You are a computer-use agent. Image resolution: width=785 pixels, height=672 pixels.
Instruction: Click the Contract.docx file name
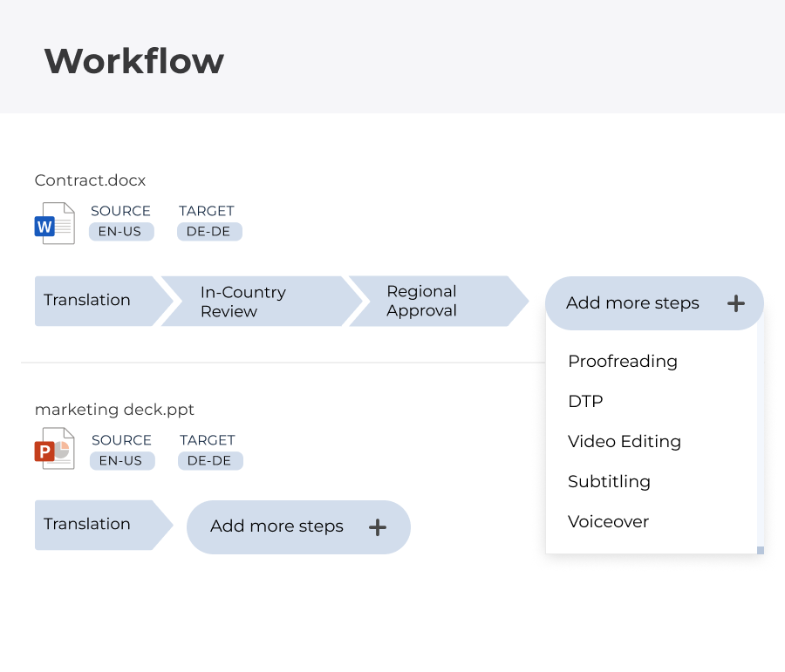pyautogui.click(x=90, y=180)
